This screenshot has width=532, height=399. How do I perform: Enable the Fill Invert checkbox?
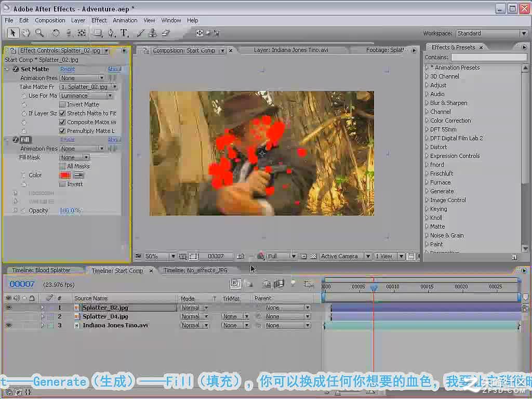62,184
